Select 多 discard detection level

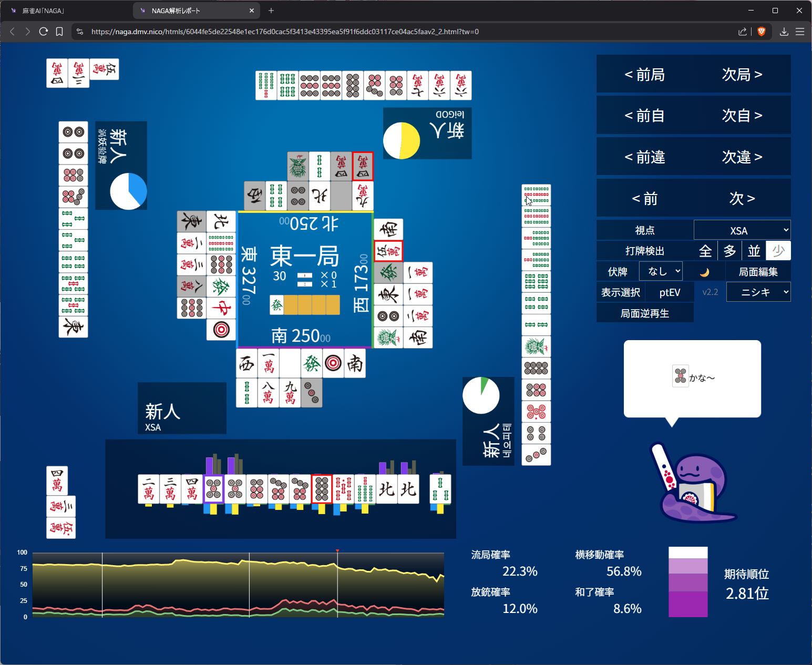(729, 251)
